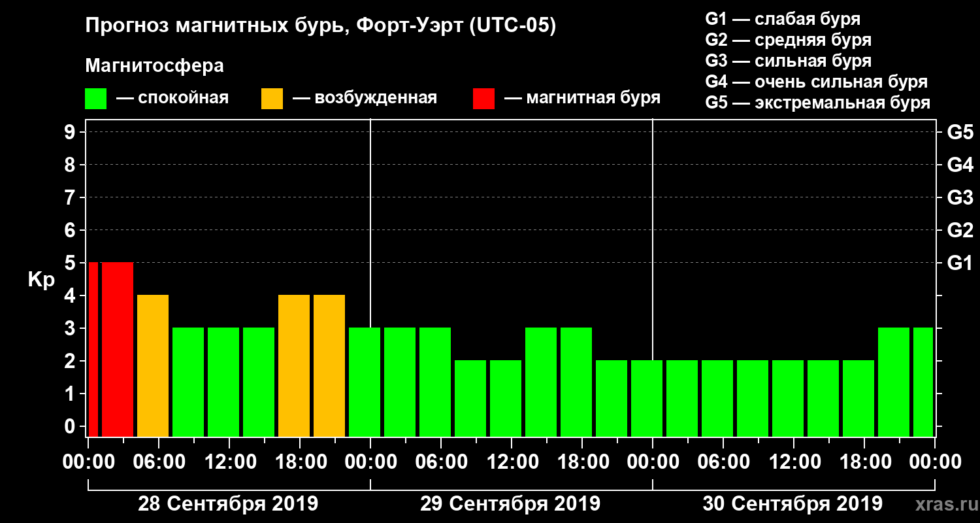Click the 'Магнитосфера' heading
This screenshot has width=980, height=523.
coord(154,66)
